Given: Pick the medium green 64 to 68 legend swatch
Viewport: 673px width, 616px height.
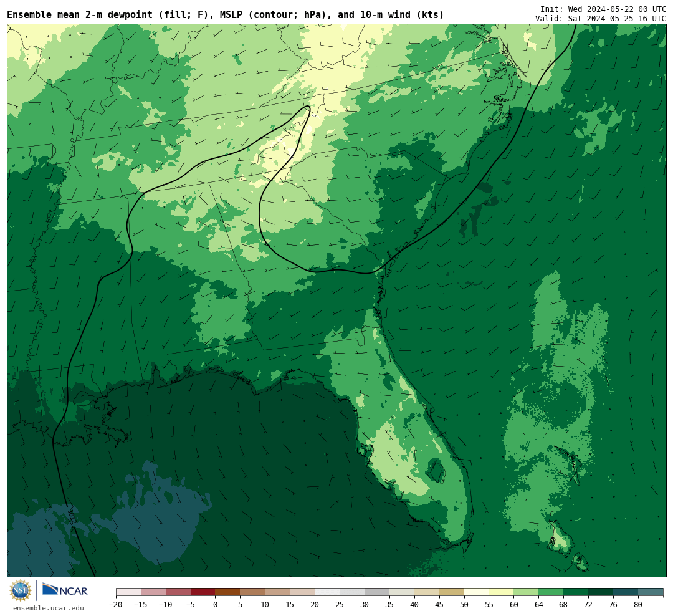Looking at the screenshot, I should pyautogui.click(x=551, y=592).
